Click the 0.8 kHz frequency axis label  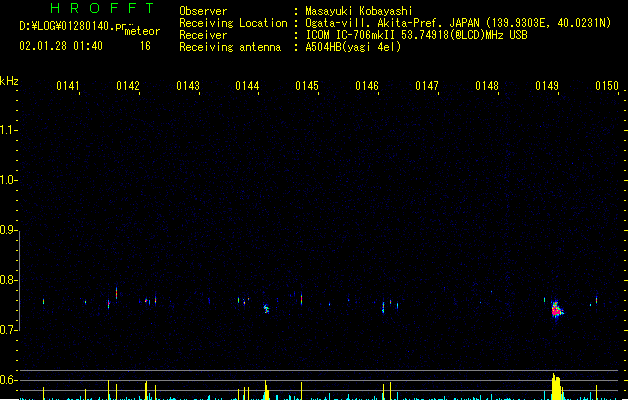[x=7, y=280]
